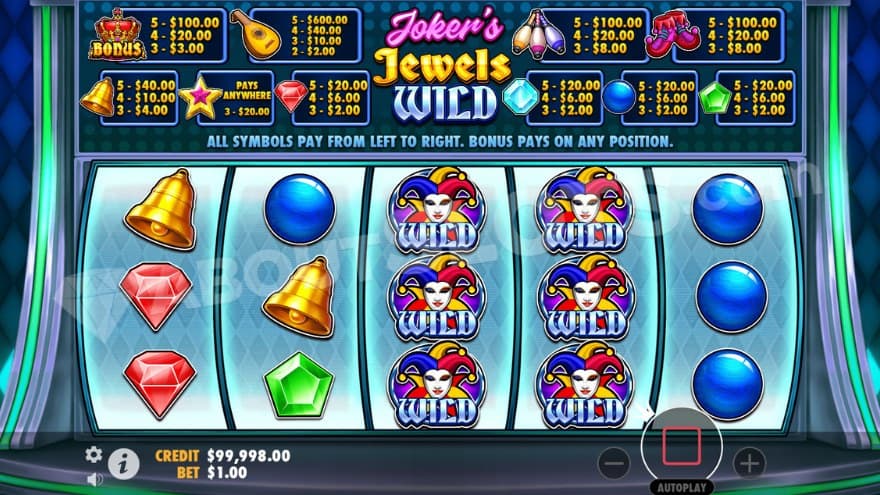The width and height of the screenshot is (880, 495).
Task: Click the Bonus crown paytable icon
Action: pos(118,35)
